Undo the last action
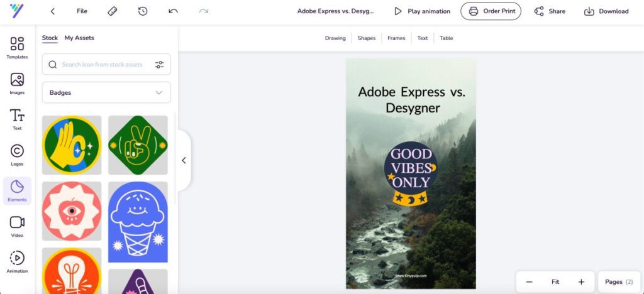This screenshot has height=294, width=644. [x=174, y=11]
